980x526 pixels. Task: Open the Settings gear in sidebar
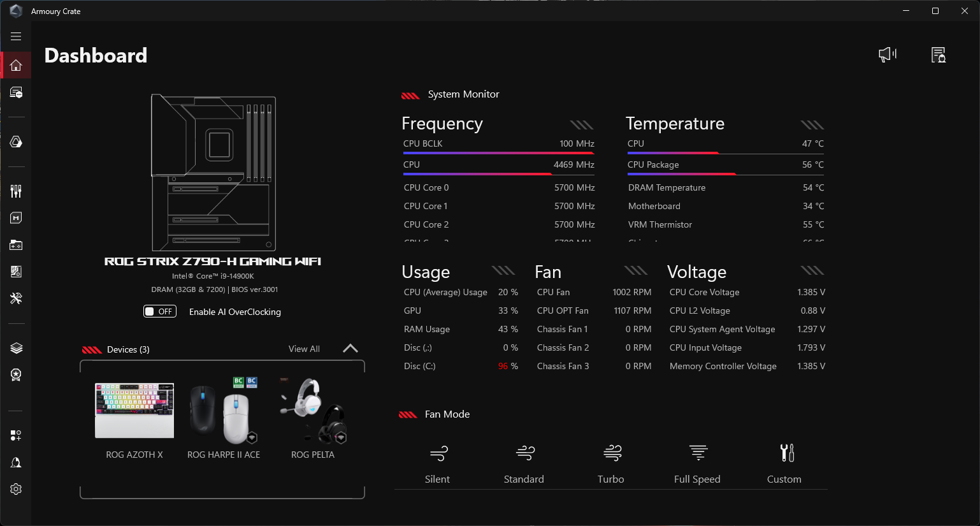click(16, 489)
